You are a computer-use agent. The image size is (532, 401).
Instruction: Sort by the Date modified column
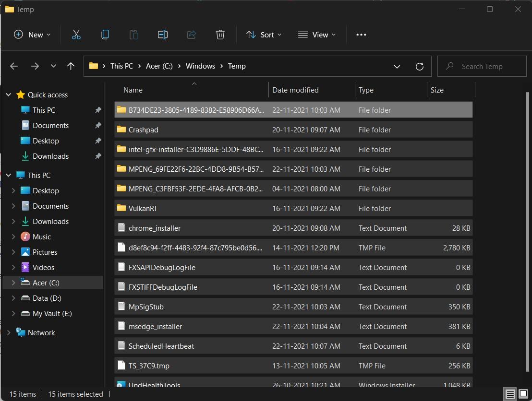click(x=295, y=90)
